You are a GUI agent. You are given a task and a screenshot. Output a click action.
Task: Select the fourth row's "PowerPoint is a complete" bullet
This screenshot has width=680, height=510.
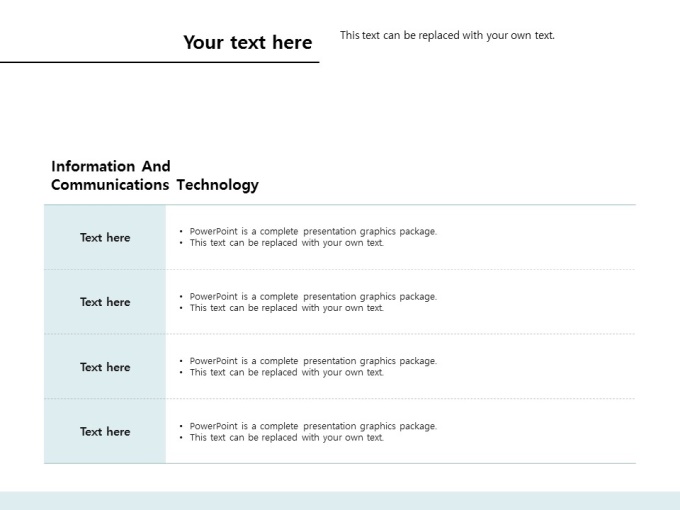coord(312,426)
